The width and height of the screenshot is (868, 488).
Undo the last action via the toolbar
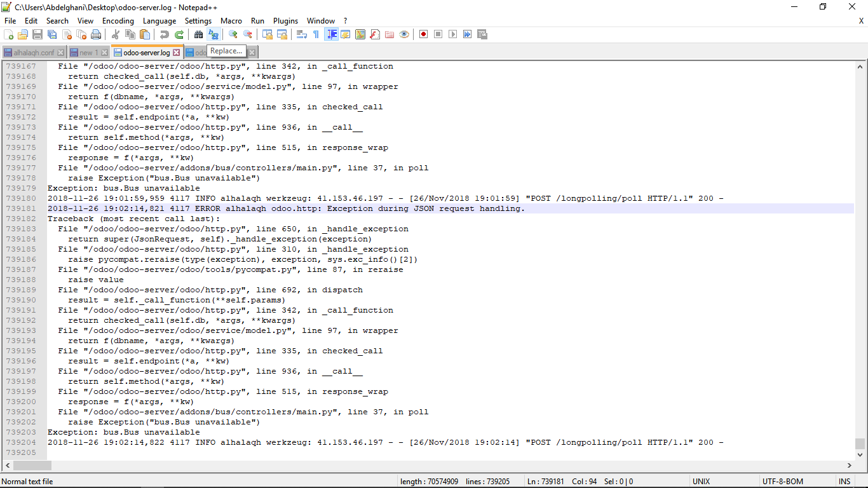(164, 34)
